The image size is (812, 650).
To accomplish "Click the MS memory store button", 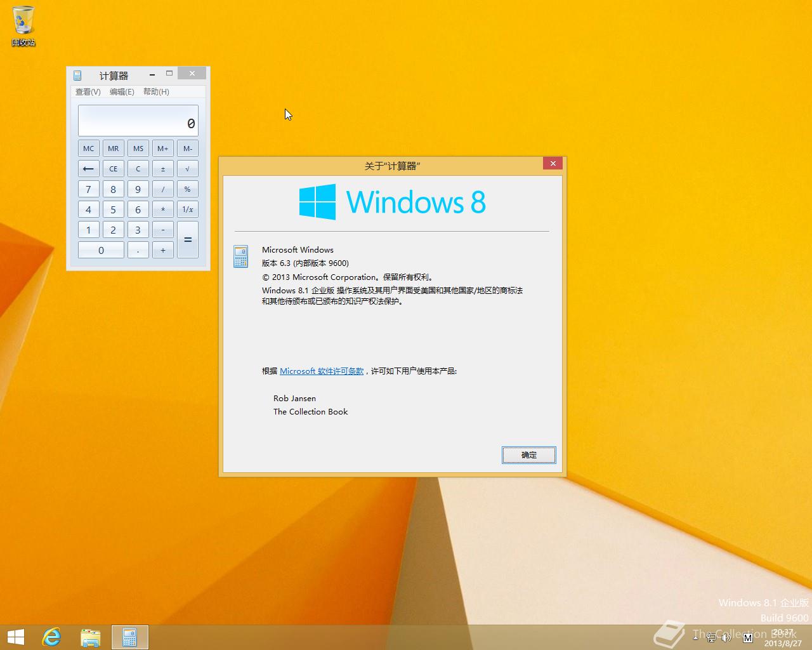I will 138,149.
